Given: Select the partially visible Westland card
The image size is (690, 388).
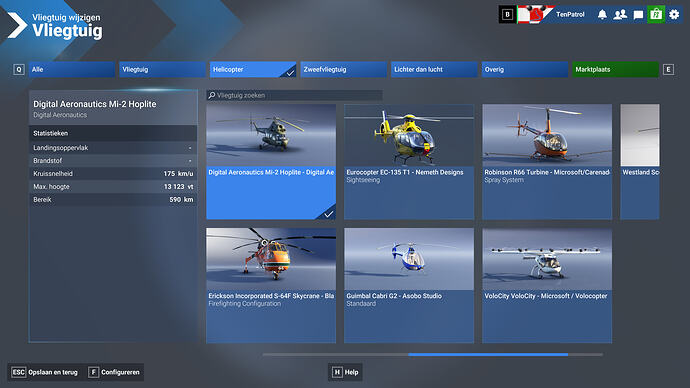Looking at the screenshot, I should 640,161.
